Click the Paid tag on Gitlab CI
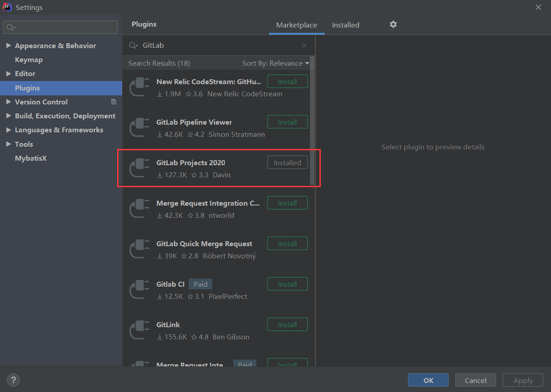Screen dimensions: 551x392 [x=200, y=284]
